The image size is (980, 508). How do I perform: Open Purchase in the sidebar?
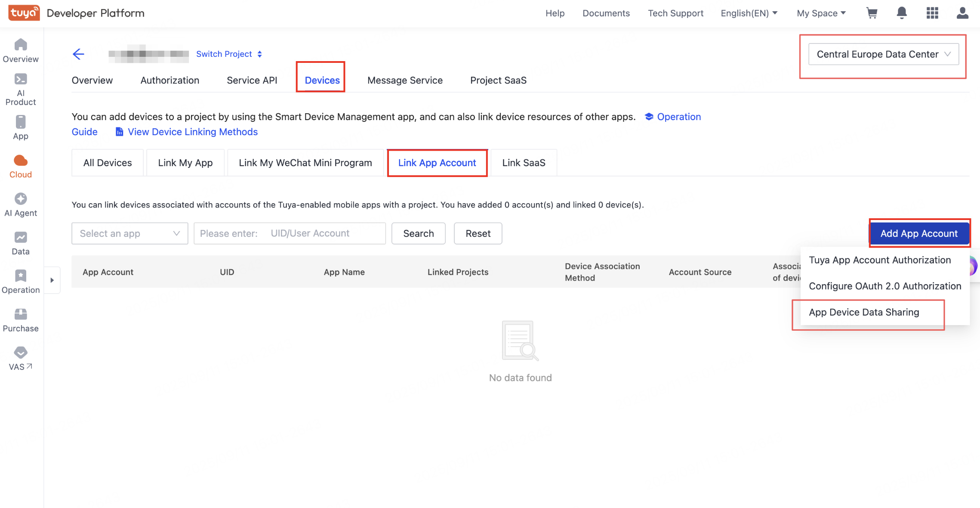21,321
